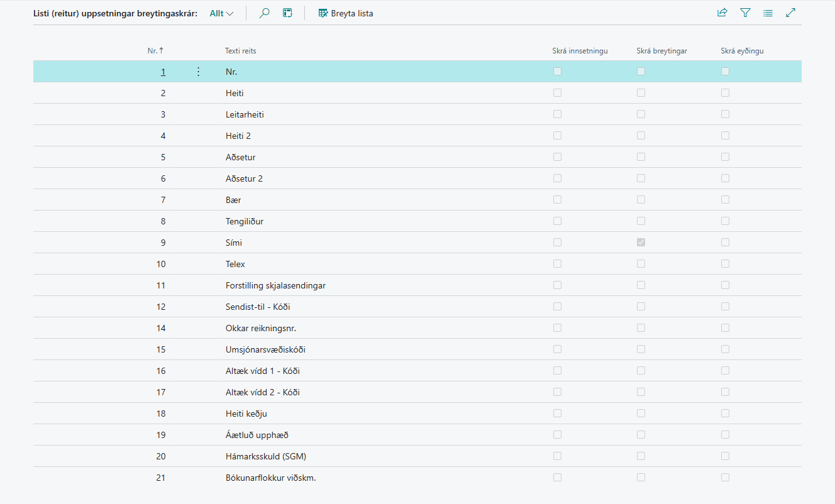The width and height of the screenshot is (835, 504).
Task: Select the Hámarksskuld (SGM) text
Action: [266, 456]
